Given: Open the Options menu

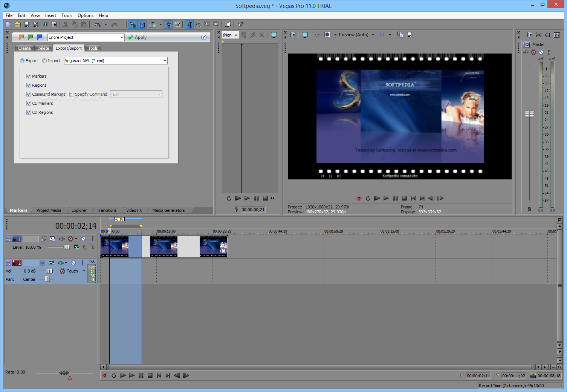Looking at the screenshot, I should click(86, 15).
